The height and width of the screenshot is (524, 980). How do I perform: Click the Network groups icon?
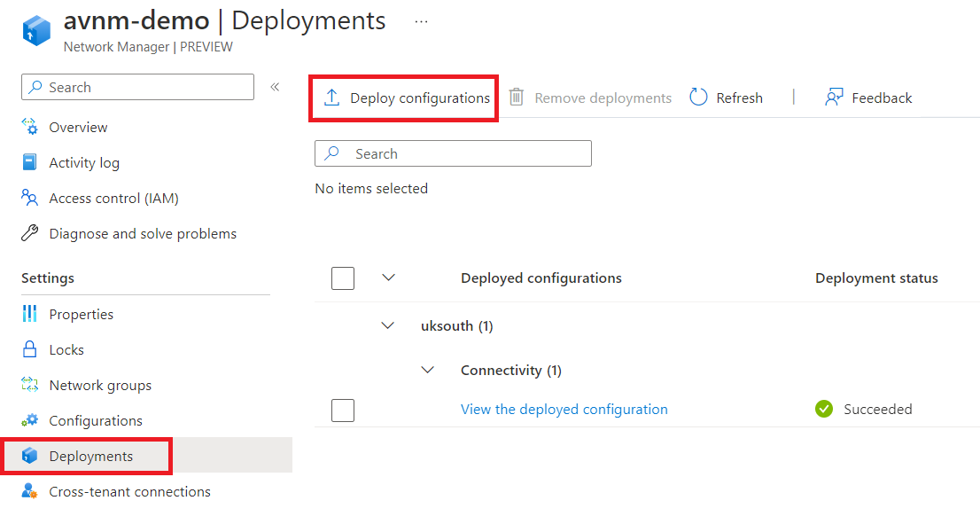29,385
